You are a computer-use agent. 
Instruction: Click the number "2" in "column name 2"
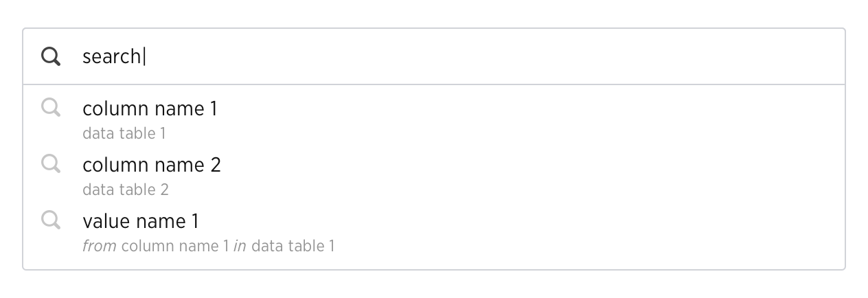[x=215, y=165]
